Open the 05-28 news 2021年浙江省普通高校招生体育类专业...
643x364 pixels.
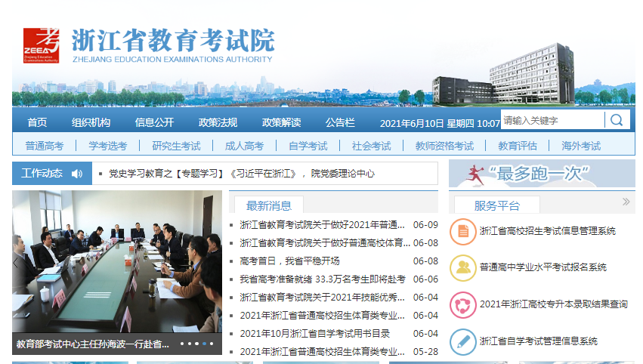(323, 351)
